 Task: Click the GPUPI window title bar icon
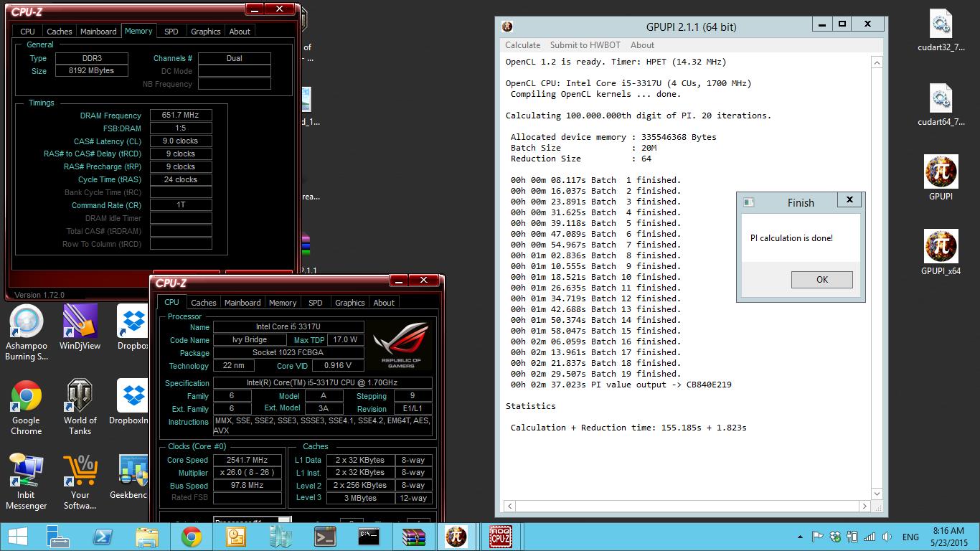click(507, 27)
